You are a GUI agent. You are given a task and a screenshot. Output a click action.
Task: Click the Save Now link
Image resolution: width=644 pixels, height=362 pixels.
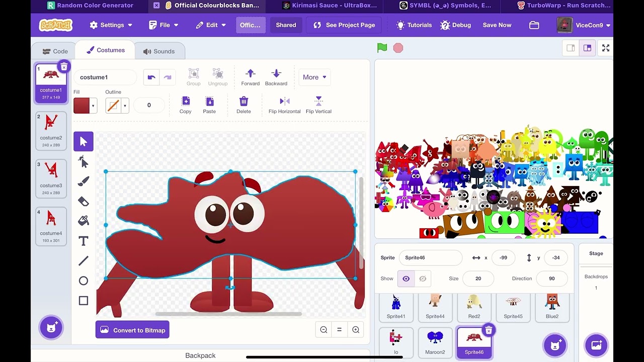(x=497, y=25)
